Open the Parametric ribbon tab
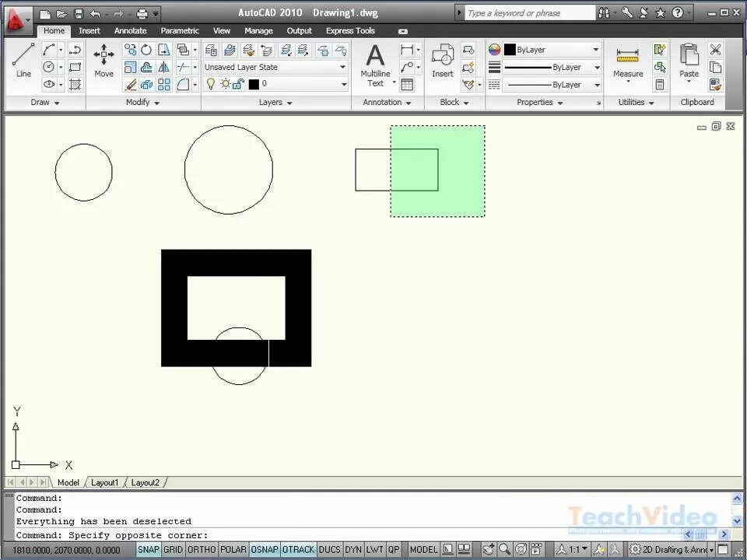This screenshot has height=560, width=747. pyautogui.click(x=180, y=31)
